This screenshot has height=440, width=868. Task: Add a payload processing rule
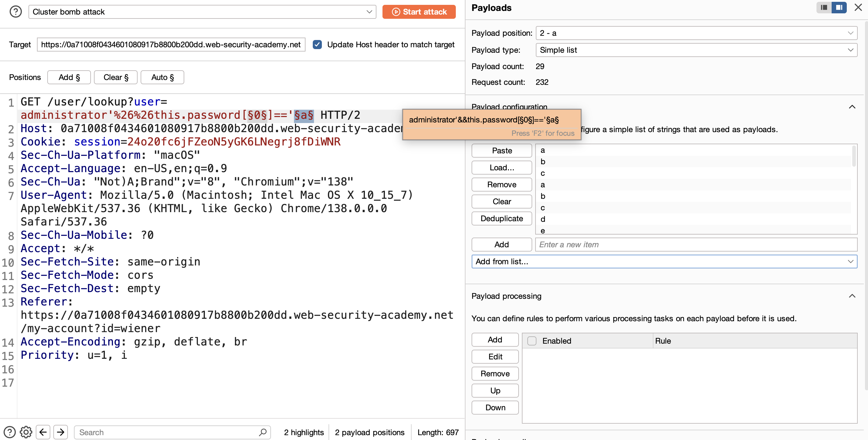click(x=495, y=340)
